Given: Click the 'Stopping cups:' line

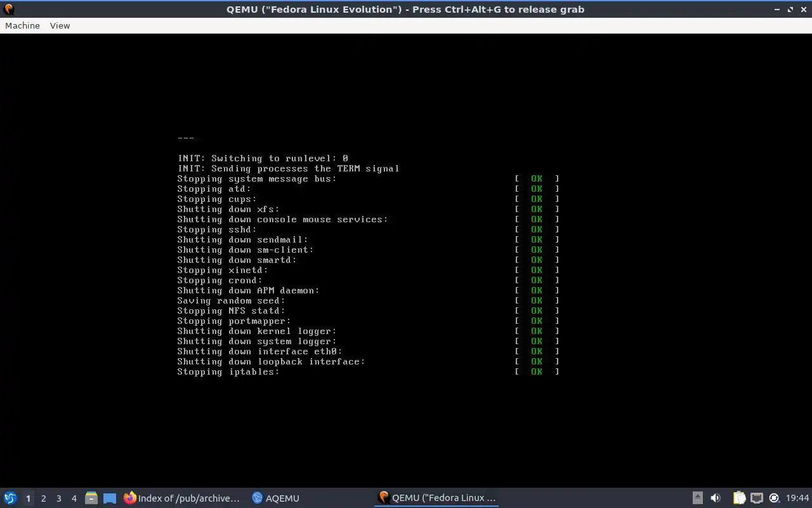Looking at the screenshot, I should pos(217,199).
